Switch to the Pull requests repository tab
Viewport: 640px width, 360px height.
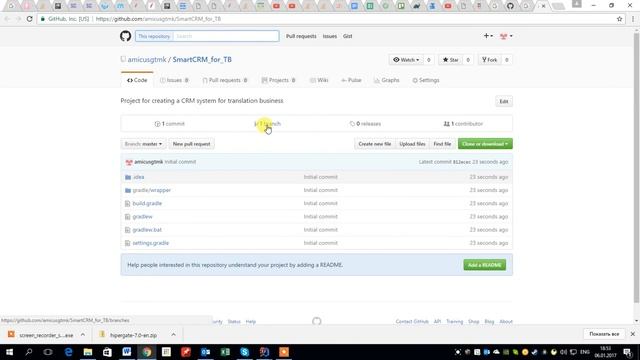(225, 80)
